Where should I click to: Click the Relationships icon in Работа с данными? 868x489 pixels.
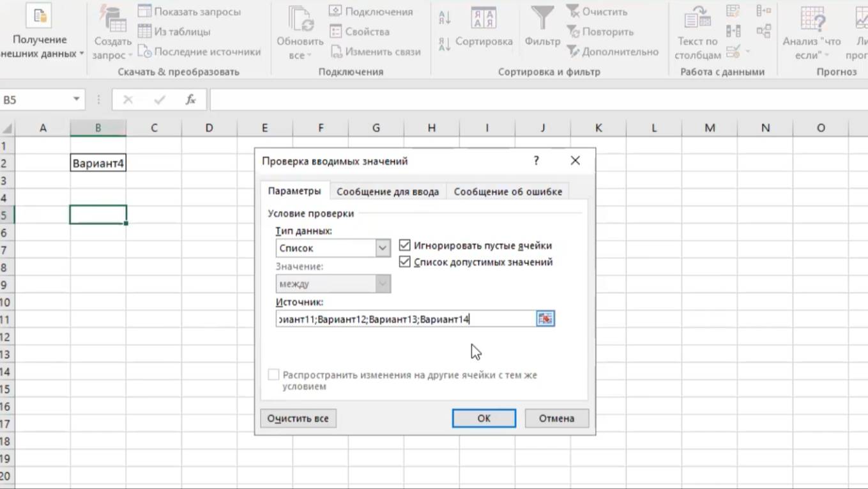[x=763, y=31]
